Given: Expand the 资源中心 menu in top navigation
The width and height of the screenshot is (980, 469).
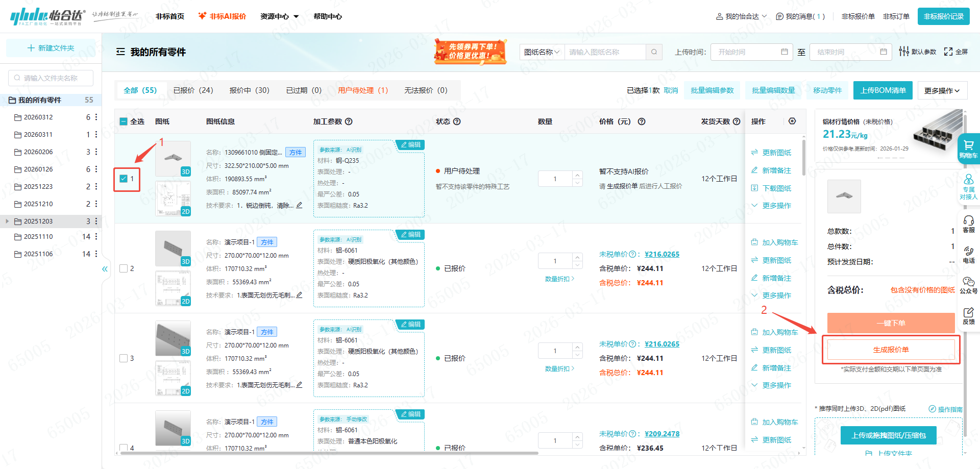Looking at the screenshot, I should coord(279,16).
